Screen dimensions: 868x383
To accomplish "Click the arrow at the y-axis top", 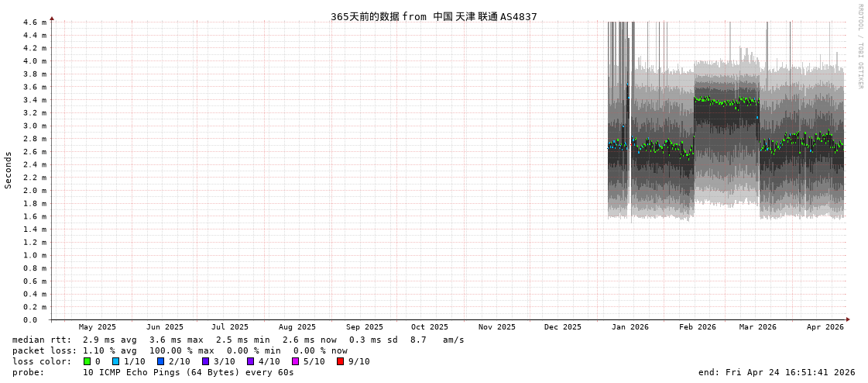I will (x=52, y=18).
